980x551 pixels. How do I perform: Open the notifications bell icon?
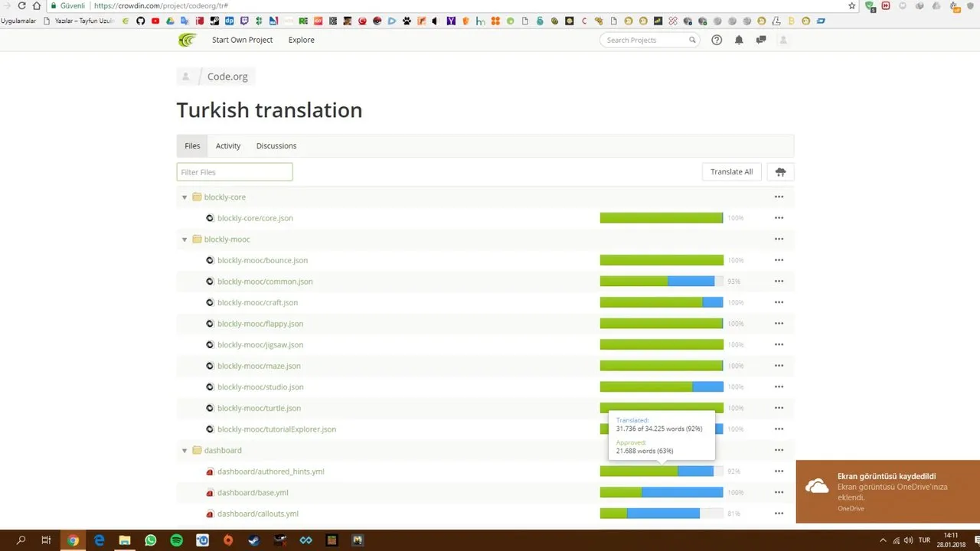[x=739, y=40]
